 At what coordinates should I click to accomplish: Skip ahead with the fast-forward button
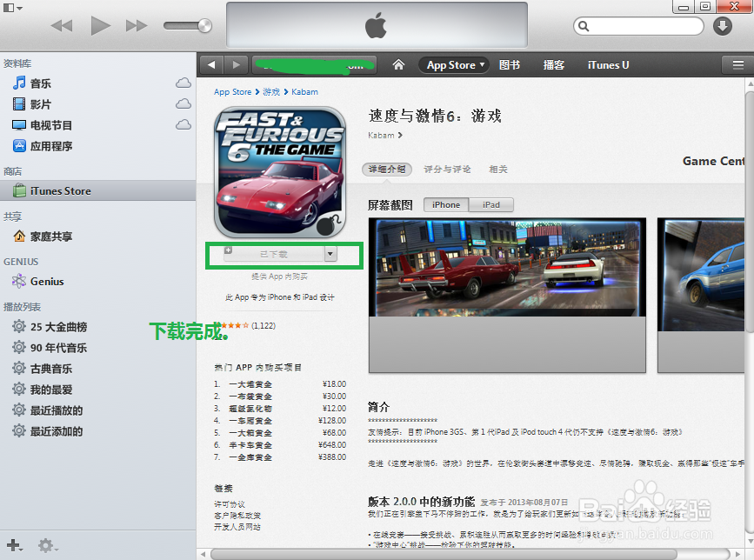137,25
